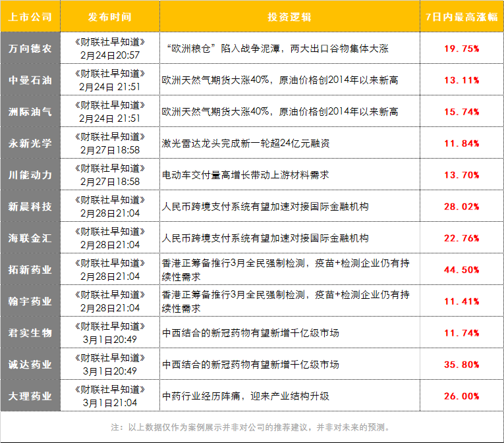This screenshot has height=443, width=504.
Task: Select company cell 翰宇药业
Action: 30,301
